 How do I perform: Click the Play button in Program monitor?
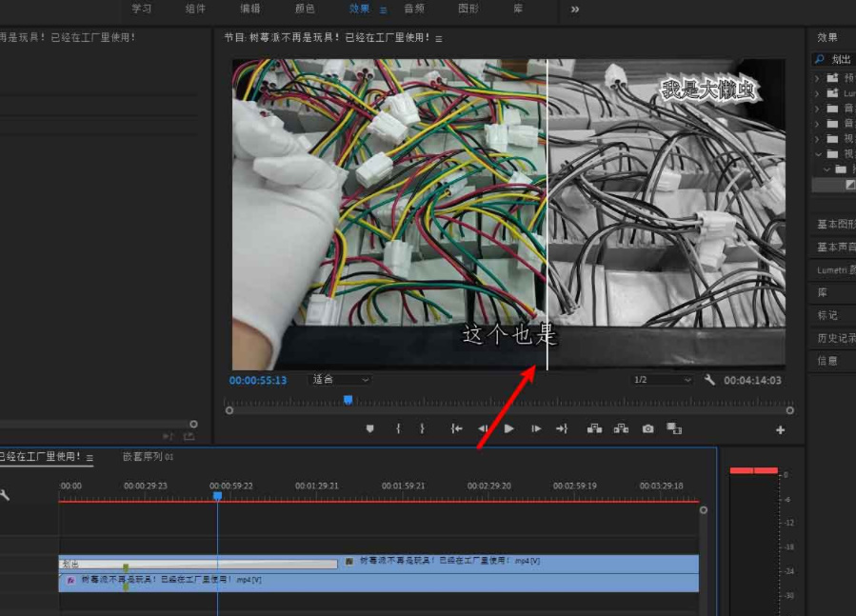(x=509, y=429)
